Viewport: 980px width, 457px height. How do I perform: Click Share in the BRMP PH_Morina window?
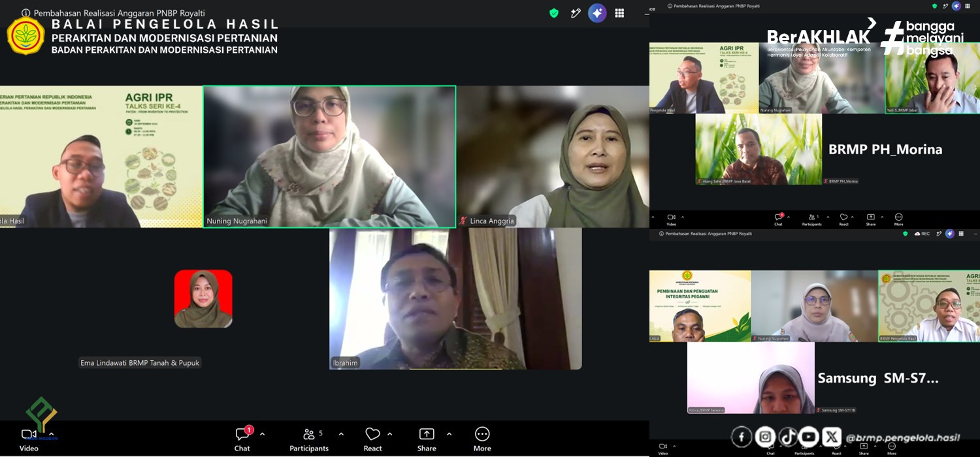871,219
